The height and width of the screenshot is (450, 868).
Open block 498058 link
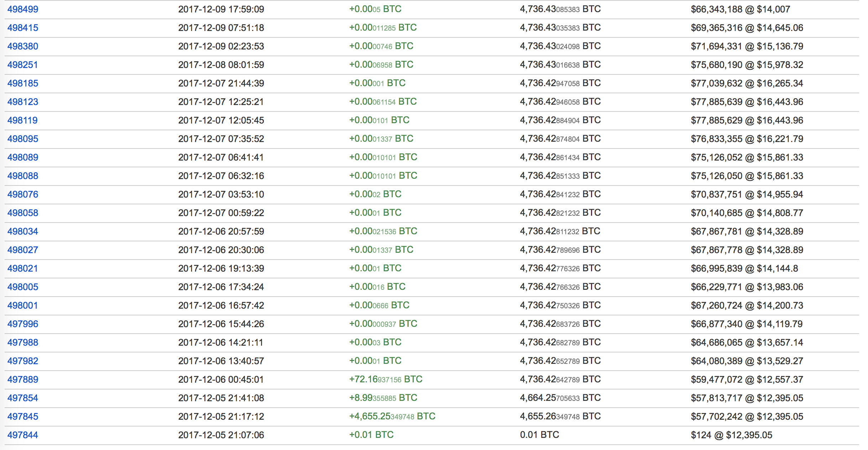click(x=23, y=213)
